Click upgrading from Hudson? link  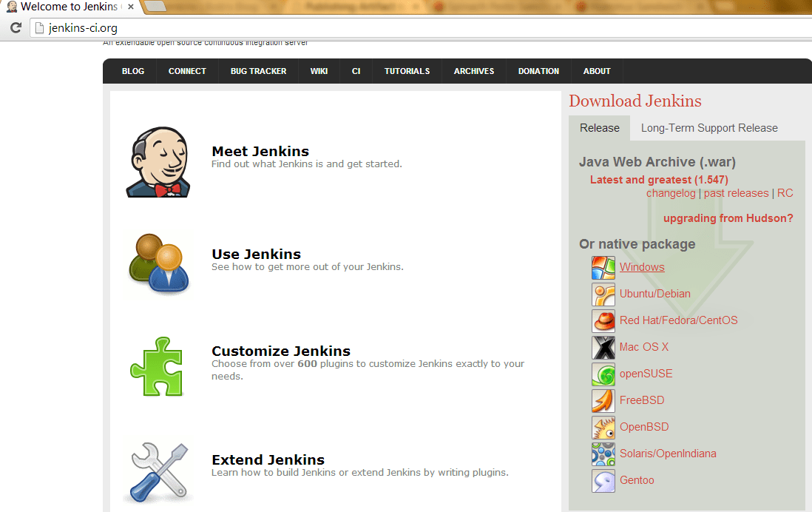[x=728, y=218]
